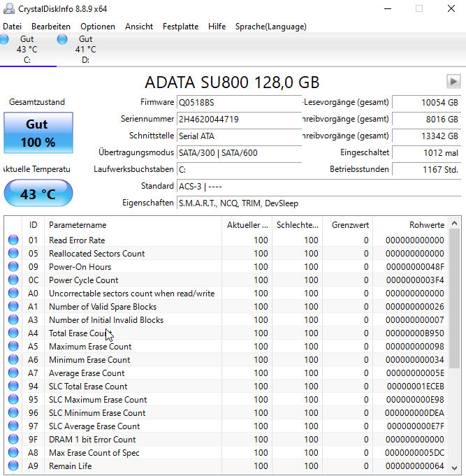Click the Firmware field Q0518BS
466x476 pixels.
239,103
